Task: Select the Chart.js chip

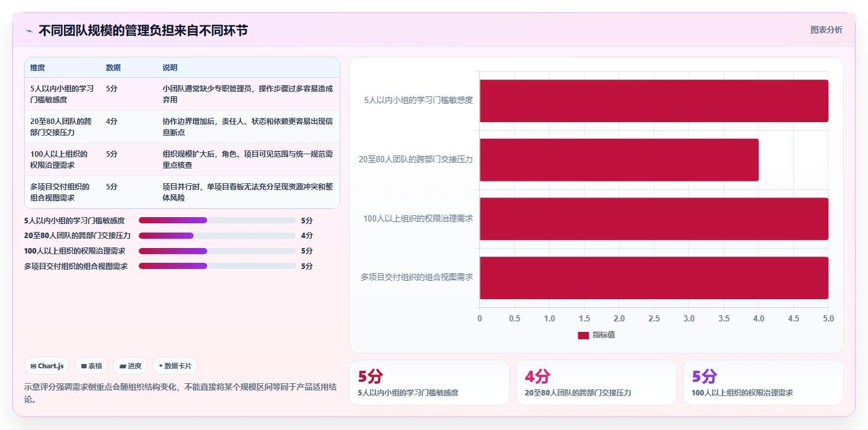Action: click(47, 366)
